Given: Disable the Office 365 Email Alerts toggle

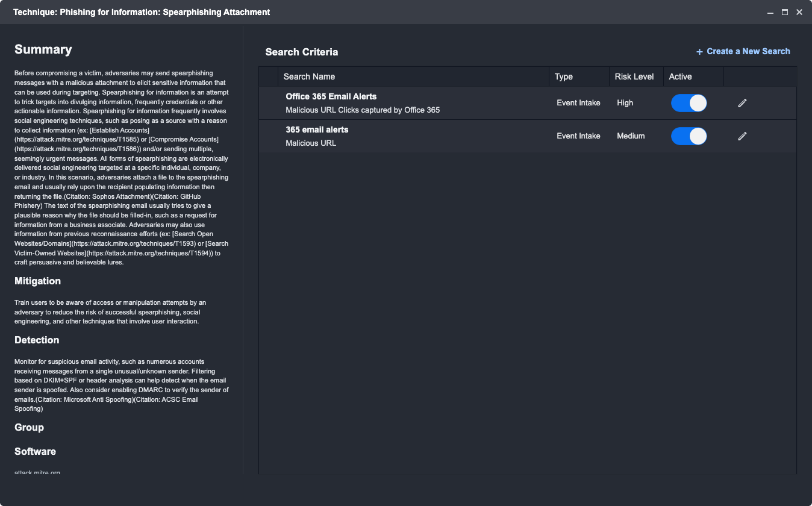Looking at the screenshot, I should (x=689, y=103).
